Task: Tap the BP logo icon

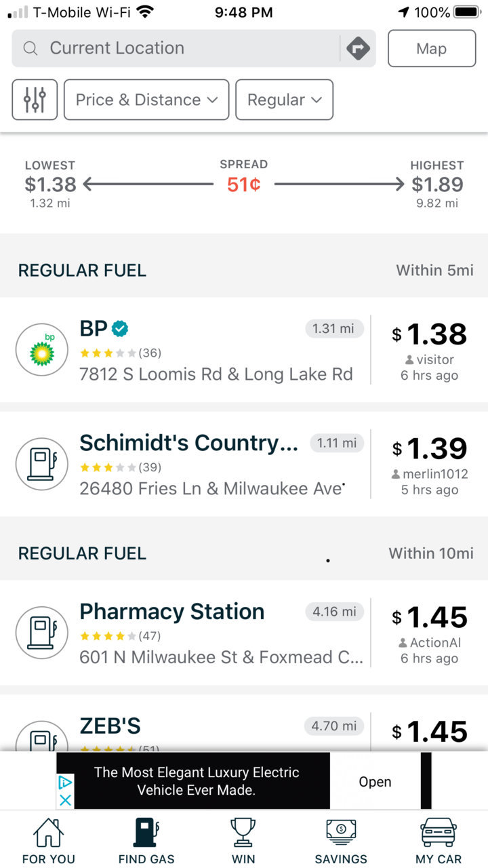Action: pyautogui.click(x=42, y=350)
